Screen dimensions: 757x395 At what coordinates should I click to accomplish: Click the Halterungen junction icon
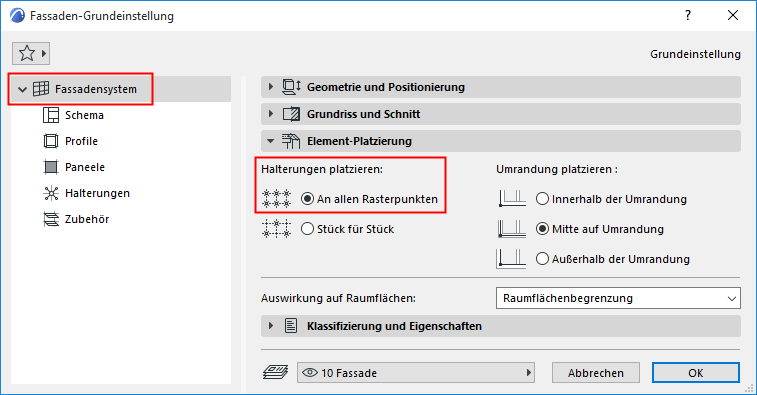(x=51, y=193)
